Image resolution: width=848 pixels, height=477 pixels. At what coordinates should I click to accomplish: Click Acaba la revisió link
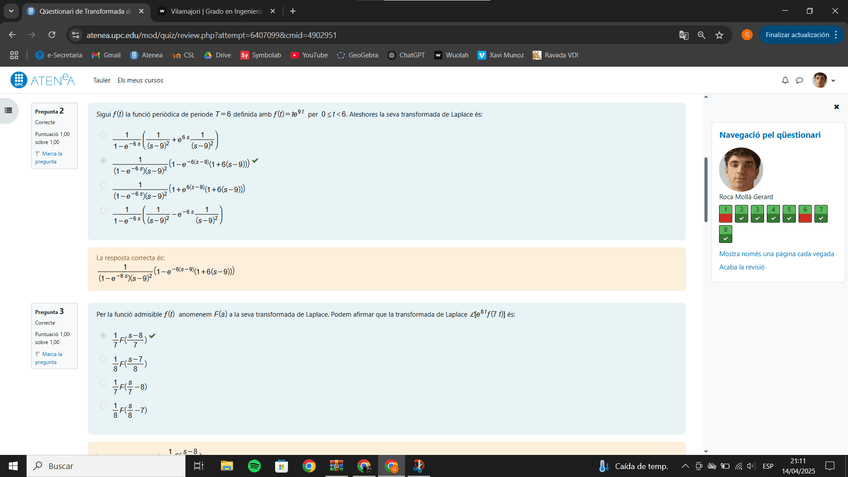coord(742,267)
